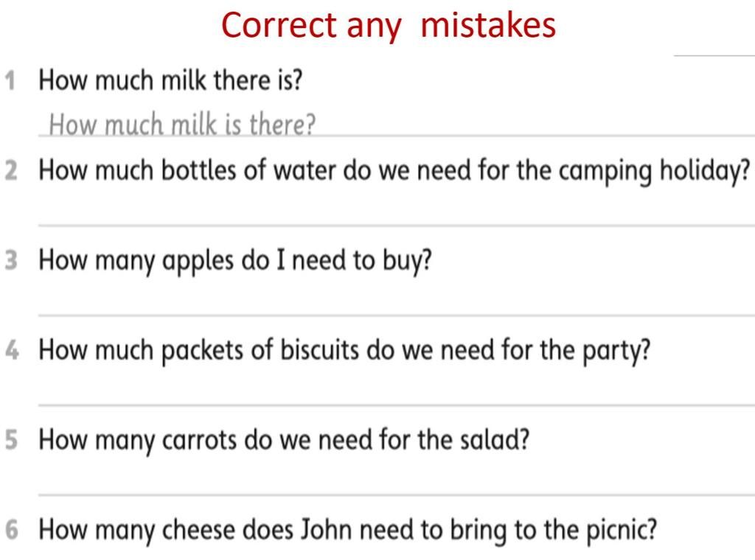Viewport: 755px width, 560px height.
Task: Click the word 'mistakes' in the heading
Action: (x=488, y=25)
